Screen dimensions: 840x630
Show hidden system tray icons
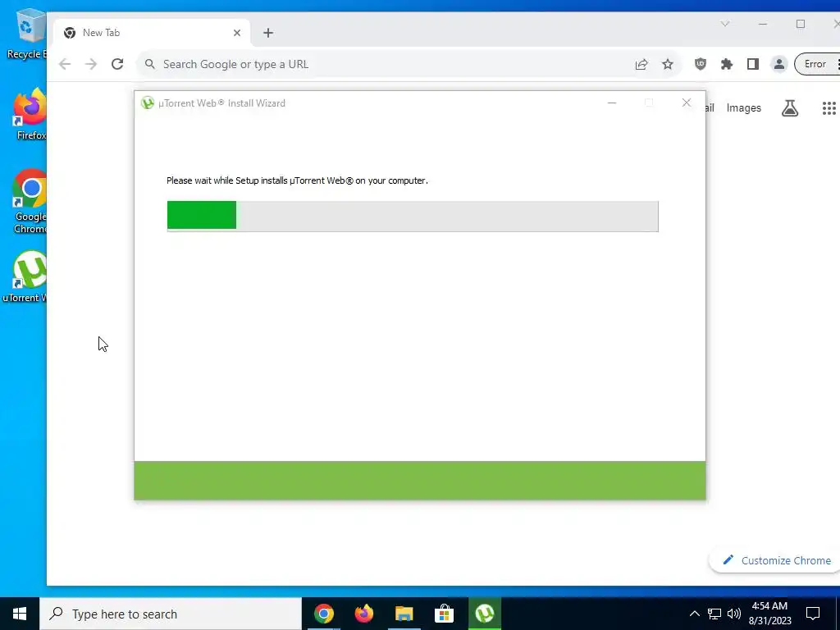point(694,614)
